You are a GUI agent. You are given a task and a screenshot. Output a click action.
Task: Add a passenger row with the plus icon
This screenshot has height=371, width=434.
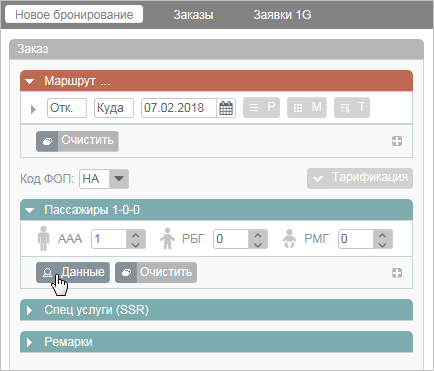click(x=397, y=273)
